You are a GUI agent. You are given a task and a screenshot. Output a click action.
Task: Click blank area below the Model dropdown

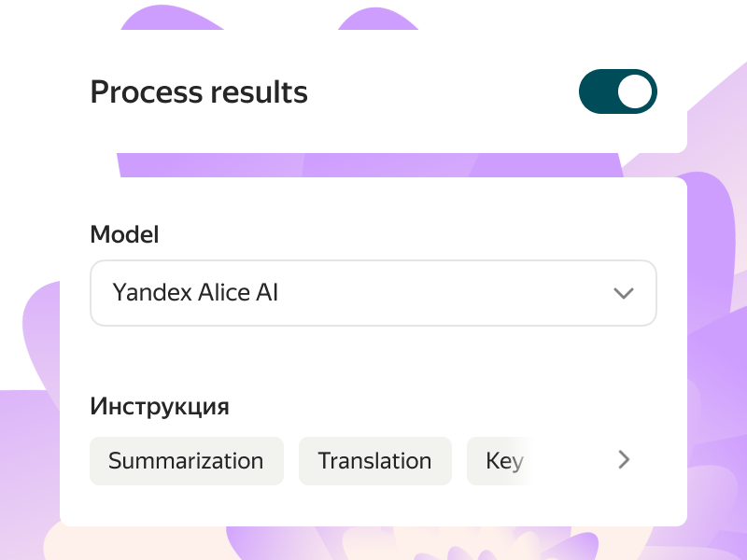tap(373, 359)
